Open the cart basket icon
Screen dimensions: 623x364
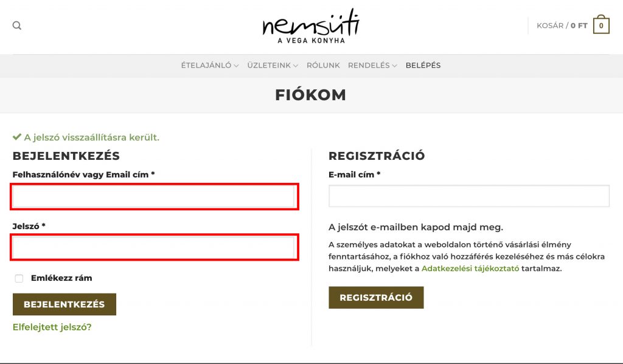pos(601,26)
